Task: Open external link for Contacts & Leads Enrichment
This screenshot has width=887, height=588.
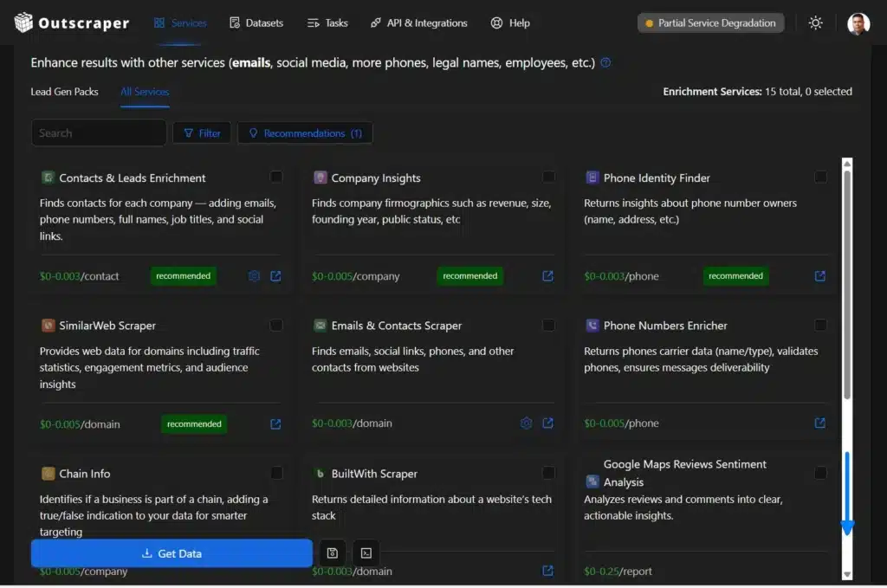Action: [275, 276]
